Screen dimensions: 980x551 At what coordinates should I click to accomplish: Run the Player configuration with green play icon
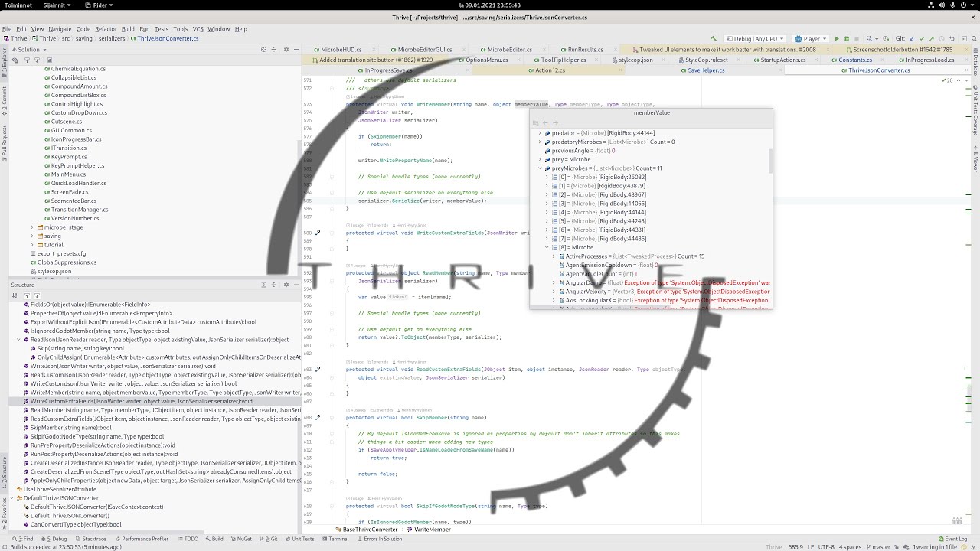(837, 39)
